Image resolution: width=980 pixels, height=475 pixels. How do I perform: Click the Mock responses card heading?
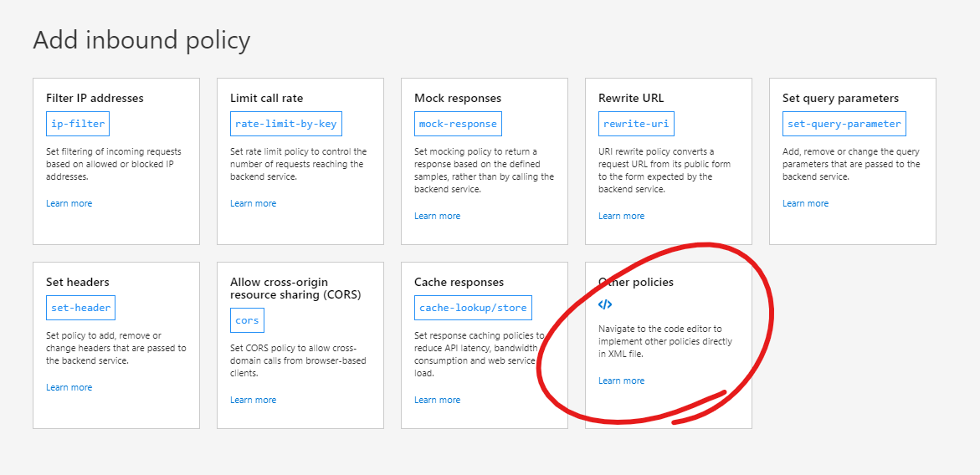458,98
